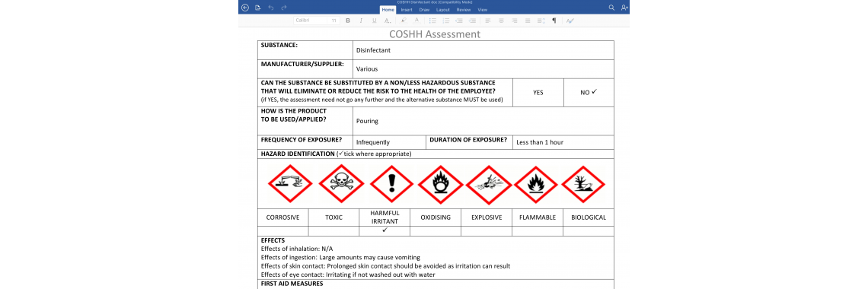Viewport: 868px width, 289px height.
Task: Select the corrosive hazard pictogram
Action: 290,184
